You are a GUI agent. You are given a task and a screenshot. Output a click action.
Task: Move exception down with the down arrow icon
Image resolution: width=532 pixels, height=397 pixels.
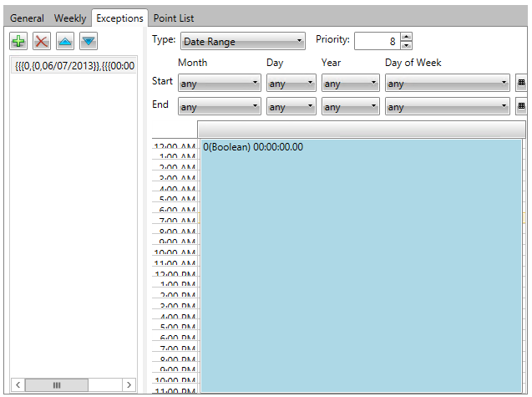[89, 41]
